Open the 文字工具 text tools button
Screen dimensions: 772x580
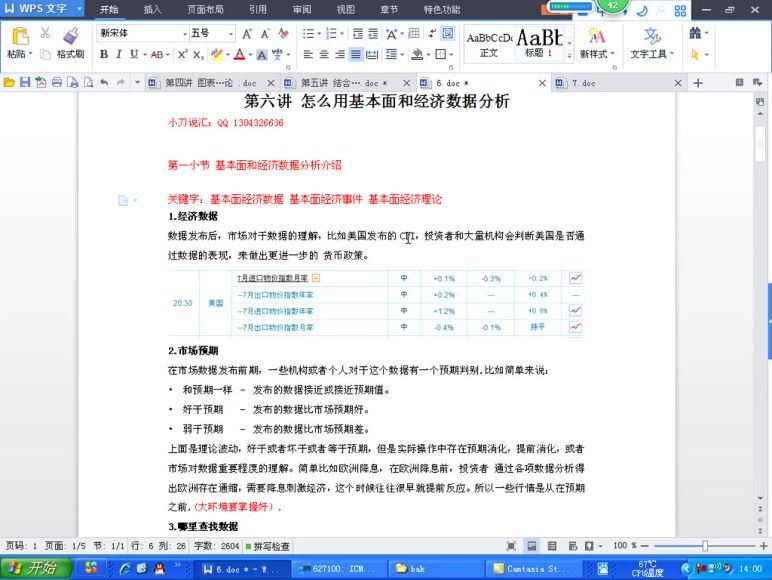(652, 44)
